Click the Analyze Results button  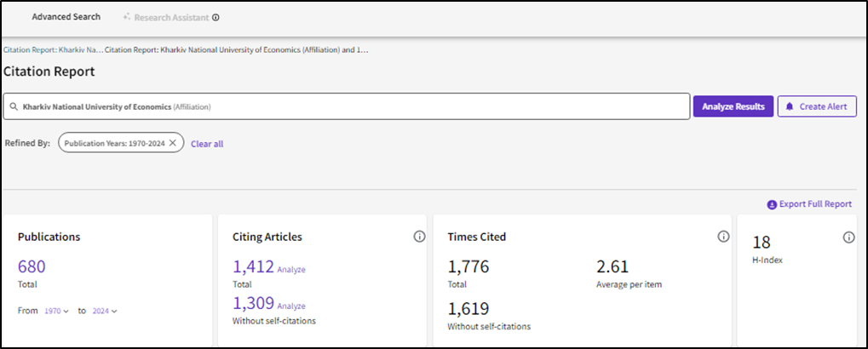[x=733, y=106]
